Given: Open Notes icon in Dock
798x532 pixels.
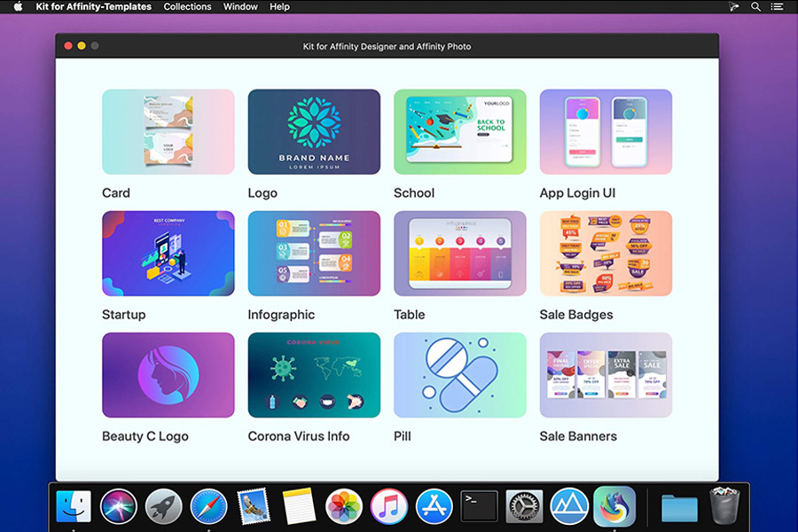Looking at the screenshot, I should 299,506.
